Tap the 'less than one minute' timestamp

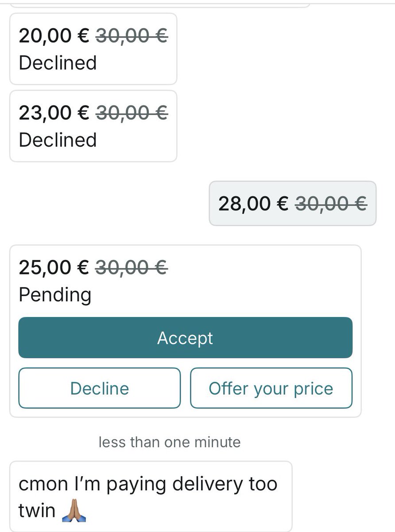click(x=170, y=442)
